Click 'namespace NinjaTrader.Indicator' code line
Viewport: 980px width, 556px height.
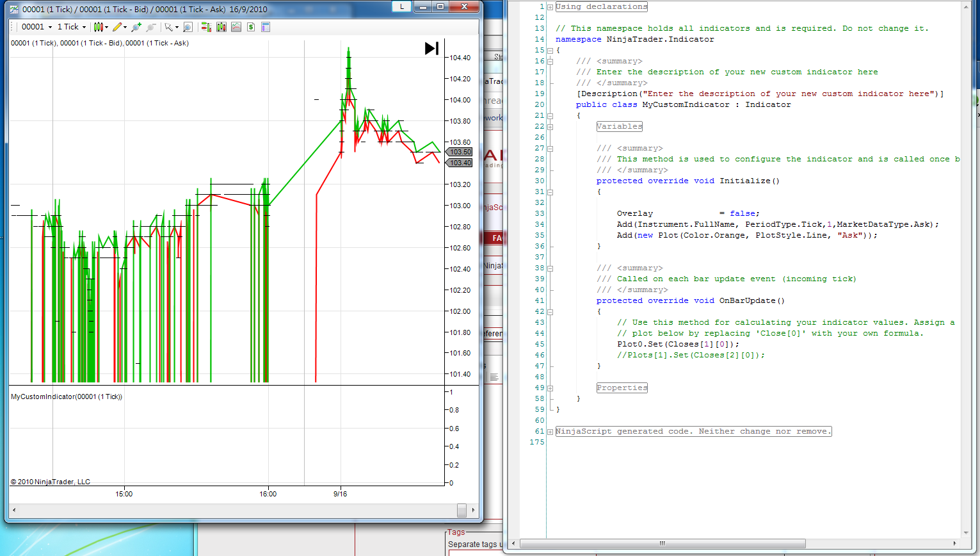point(635,39)
